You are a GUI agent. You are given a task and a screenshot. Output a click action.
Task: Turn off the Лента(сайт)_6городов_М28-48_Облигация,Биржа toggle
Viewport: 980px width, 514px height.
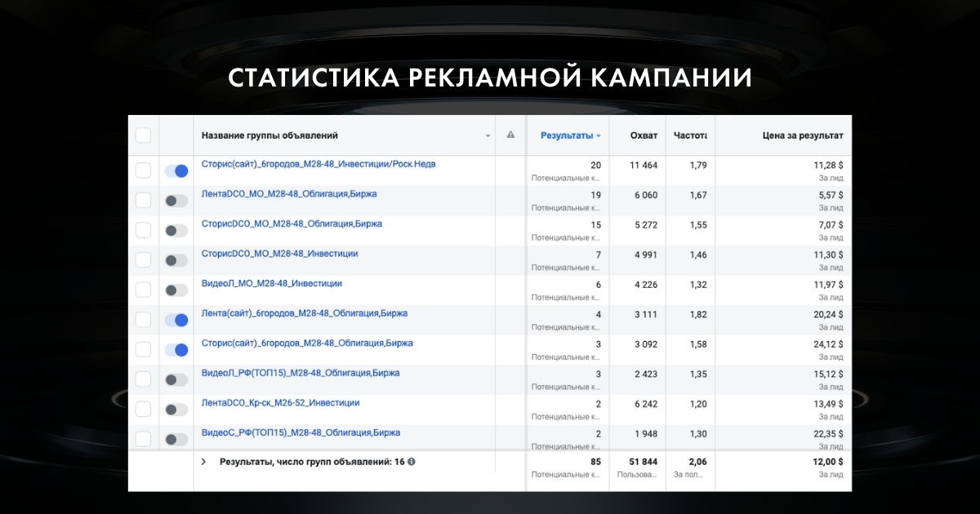coord(176,320)
